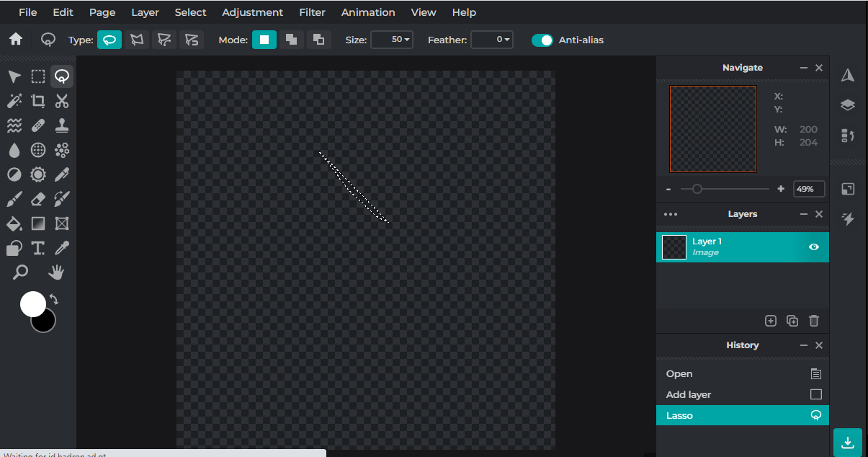Select the half-filled circle tool

click(x=14, y=175)
